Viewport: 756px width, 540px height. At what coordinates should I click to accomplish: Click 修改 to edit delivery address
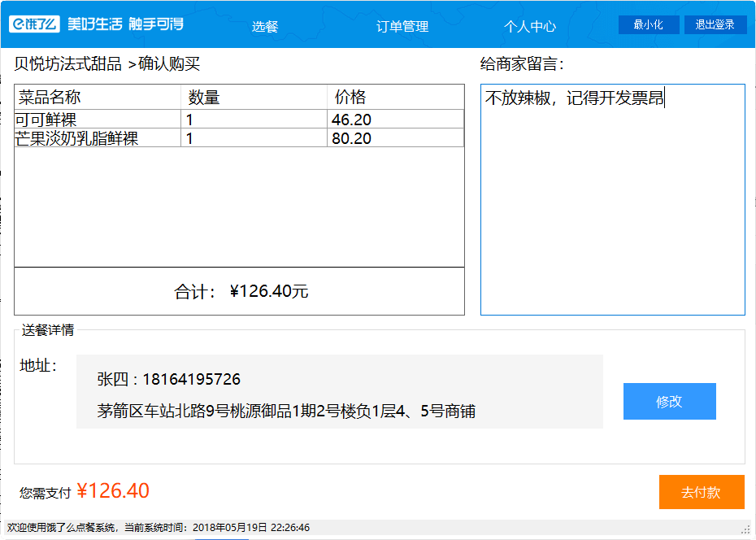(x=669, y=401)
